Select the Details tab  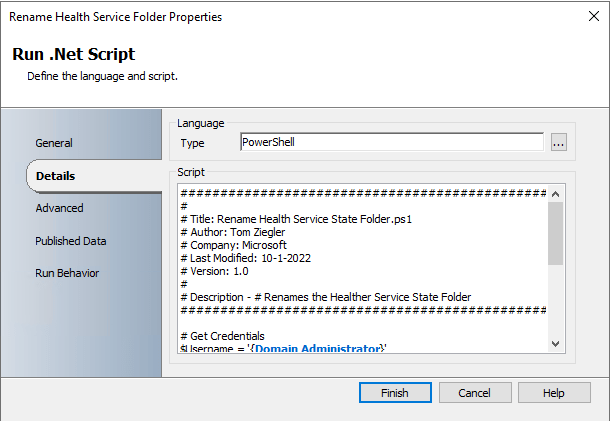(x=56, y=176)
